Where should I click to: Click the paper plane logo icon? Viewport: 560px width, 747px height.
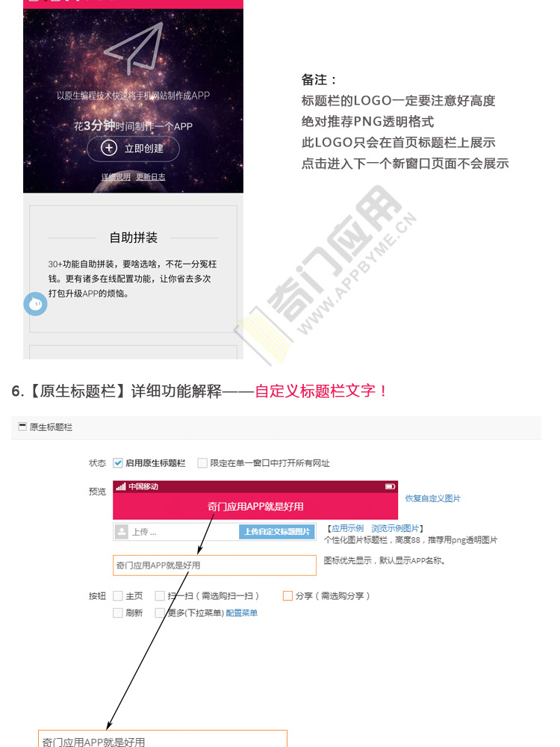134,48
